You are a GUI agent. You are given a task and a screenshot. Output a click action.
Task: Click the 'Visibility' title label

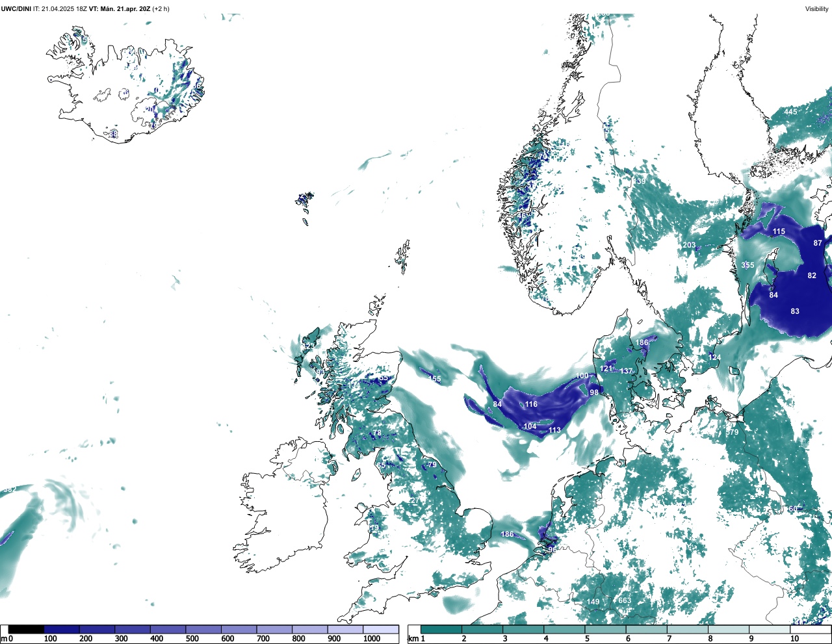[817, 8]
